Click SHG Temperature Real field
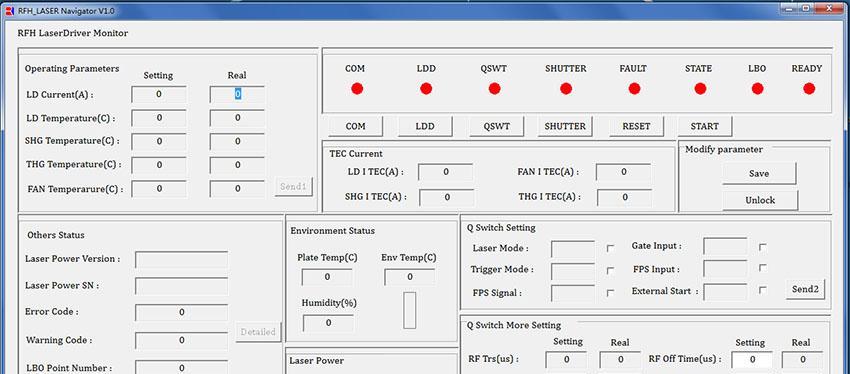The width and height of the screenshot is (850, 374). [x=237, y=141]
